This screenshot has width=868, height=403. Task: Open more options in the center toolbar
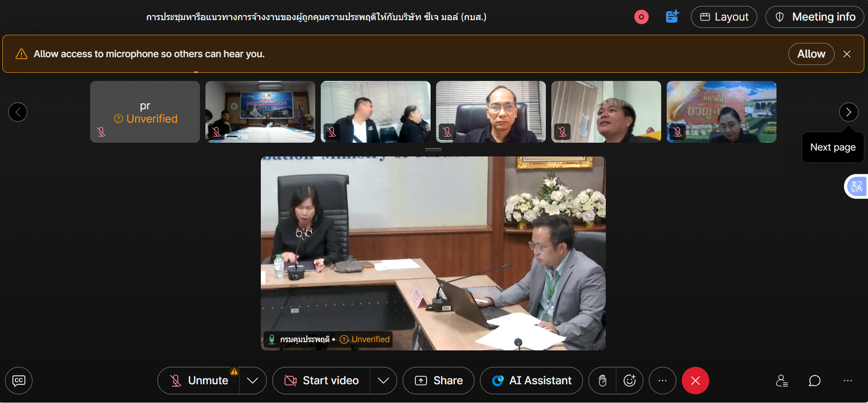click(x=662, y=381)
